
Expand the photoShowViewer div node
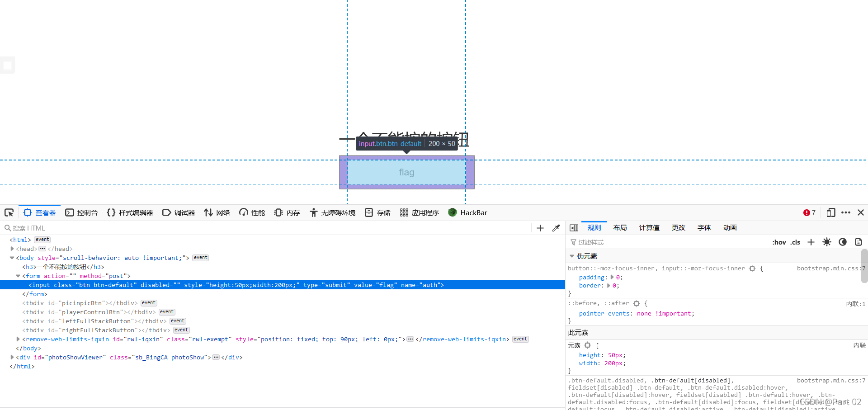12,357
